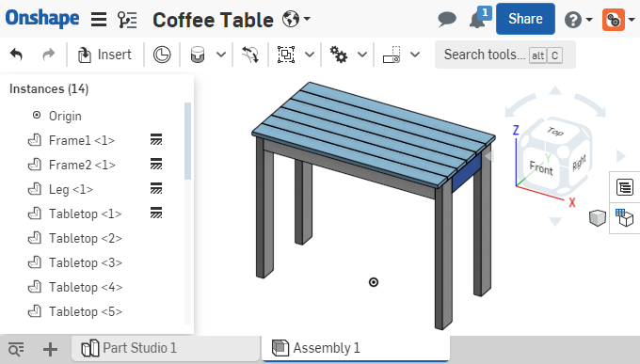The width and height of the screenshot is (640, 364).
Task: Open the configuration list panel icon
Action: (625, 187)
